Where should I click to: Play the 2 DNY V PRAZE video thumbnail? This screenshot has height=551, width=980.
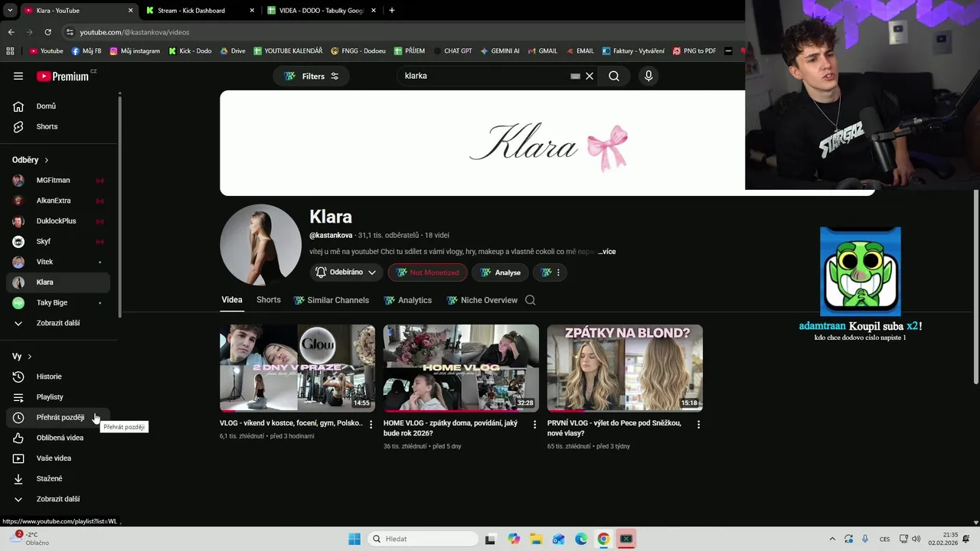(x=297, y=368)
